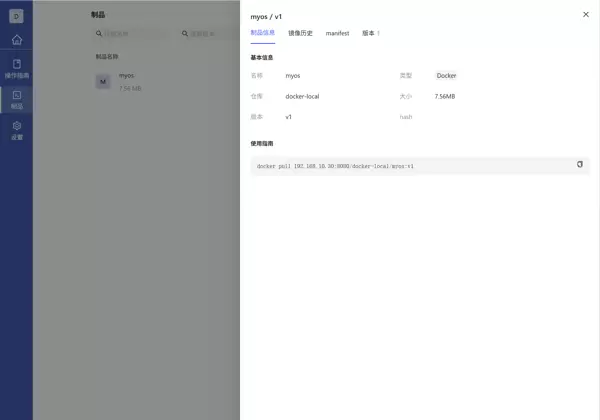The height and width of the screenshot is (420, 600).
Task: Click the user avatar at sidebar top
Action: tap(16, 15)
